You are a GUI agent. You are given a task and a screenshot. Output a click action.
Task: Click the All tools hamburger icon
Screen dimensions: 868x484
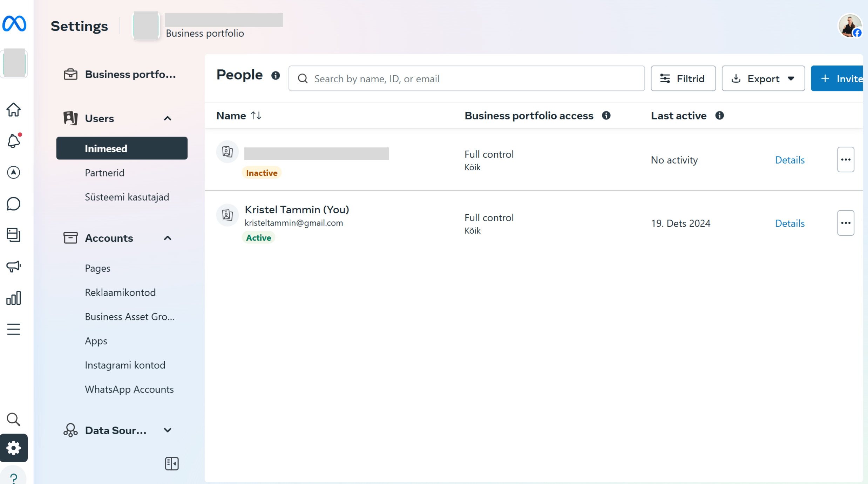click(x=14, y=329)
